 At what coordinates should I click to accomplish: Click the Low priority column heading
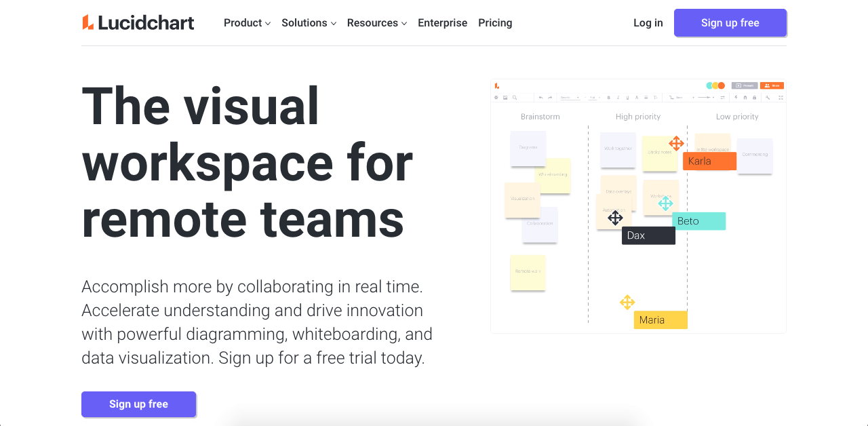tap(737, 117)
